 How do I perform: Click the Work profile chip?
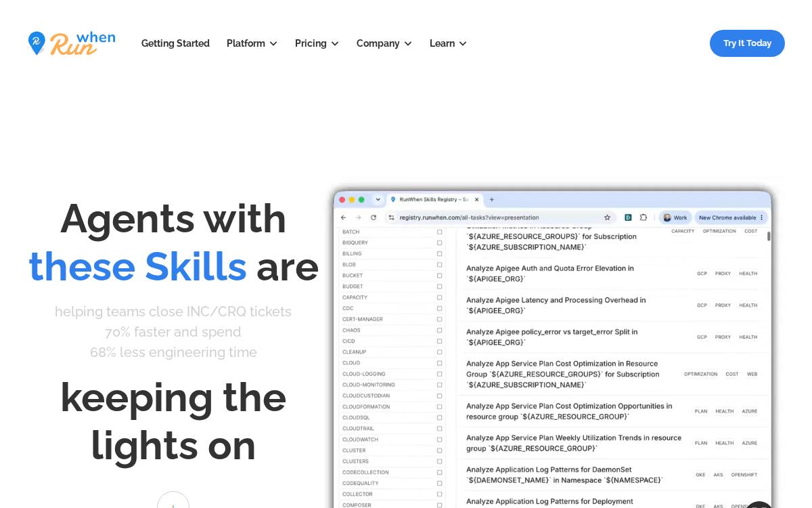[675, 217]
